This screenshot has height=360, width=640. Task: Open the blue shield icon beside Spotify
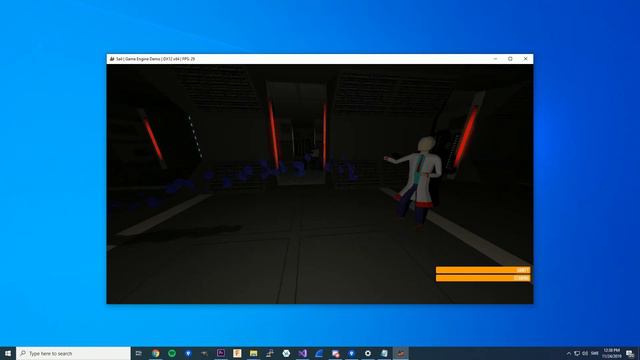pos(188,353)
